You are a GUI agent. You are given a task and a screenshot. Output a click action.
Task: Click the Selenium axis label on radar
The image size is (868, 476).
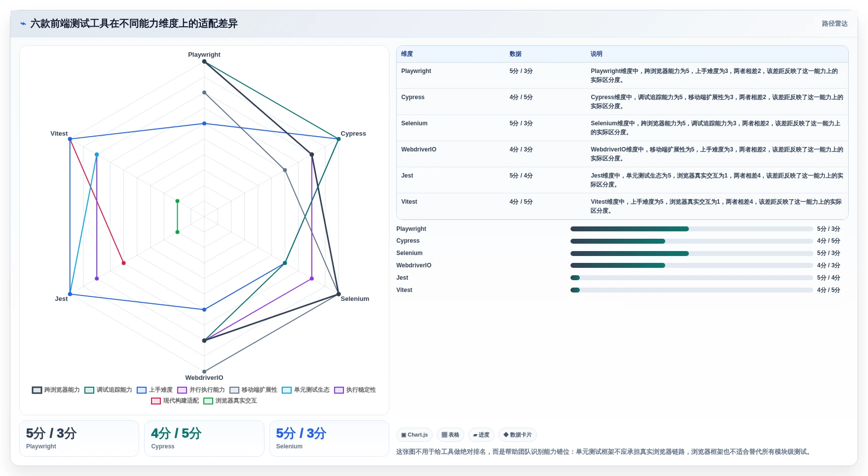[x=355, y=299]
